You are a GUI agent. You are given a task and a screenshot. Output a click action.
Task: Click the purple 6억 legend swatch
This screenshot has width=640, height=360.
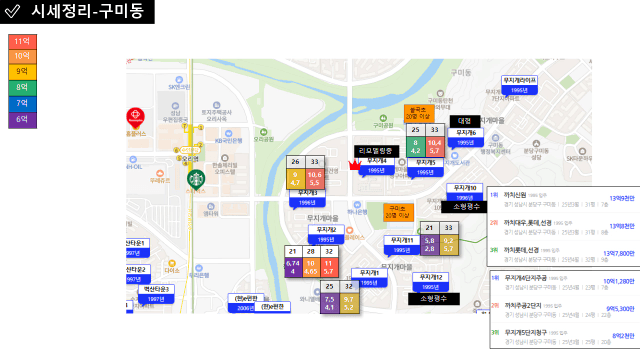(x=22, y=120)
